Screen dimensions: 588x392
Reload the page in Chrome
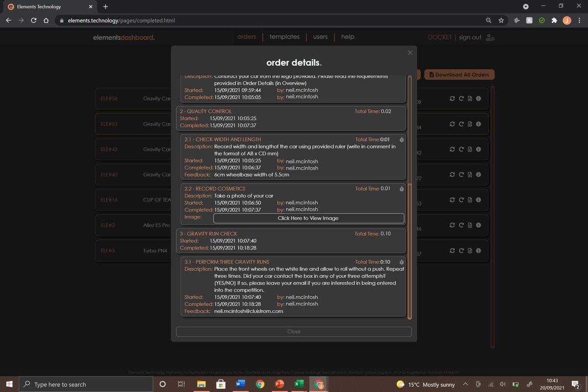[x=33, y=21]
